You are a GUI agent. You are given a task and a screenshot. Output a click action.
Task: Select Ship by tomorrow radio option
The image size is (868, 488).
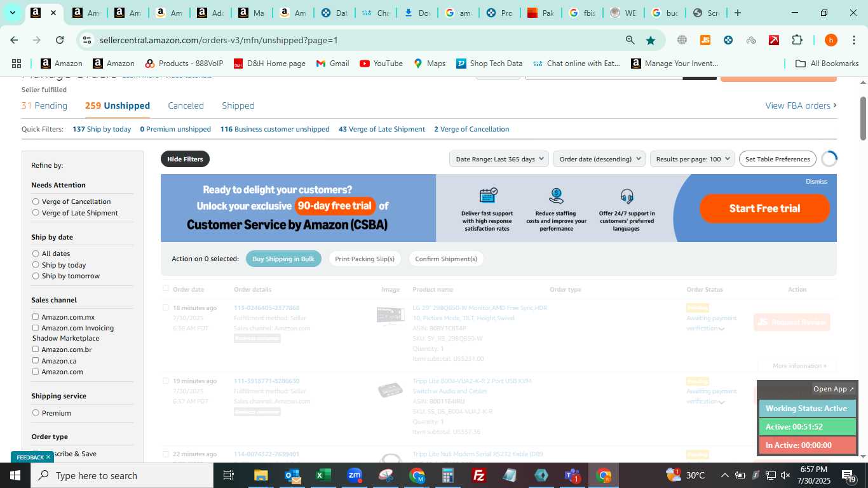(36, 276)
